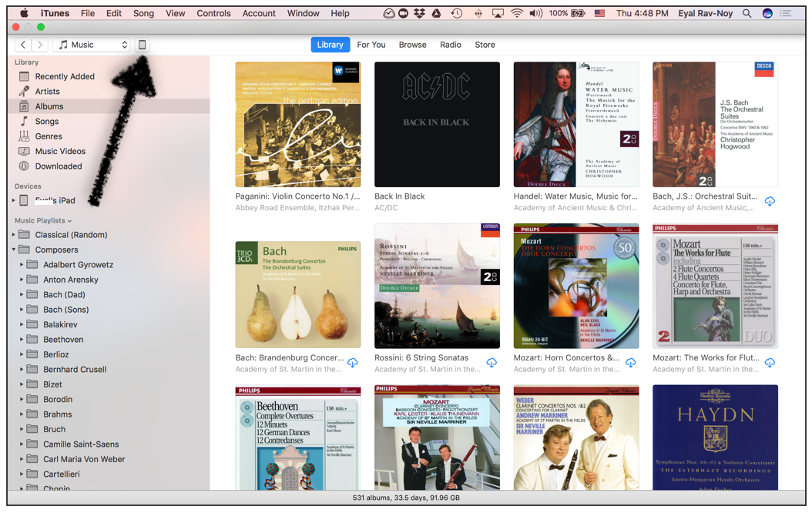Click the Handel: Water Music album title
The image size is (812, 513).
[x=575, y=196]
